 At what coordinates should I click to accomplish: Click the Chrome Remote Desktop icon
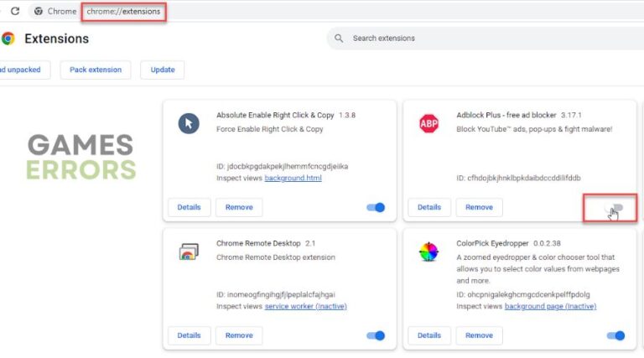189,252
